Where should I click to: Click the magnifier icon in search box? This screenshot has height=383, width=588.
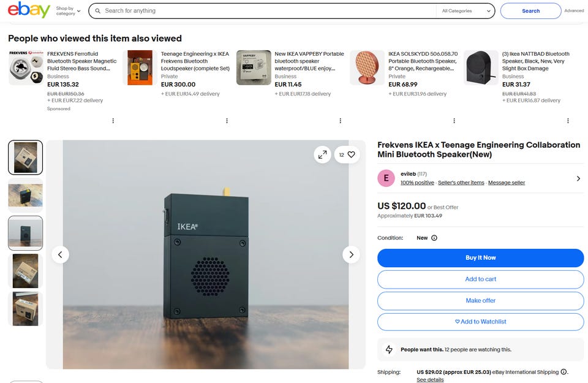[x=97, y=11]
